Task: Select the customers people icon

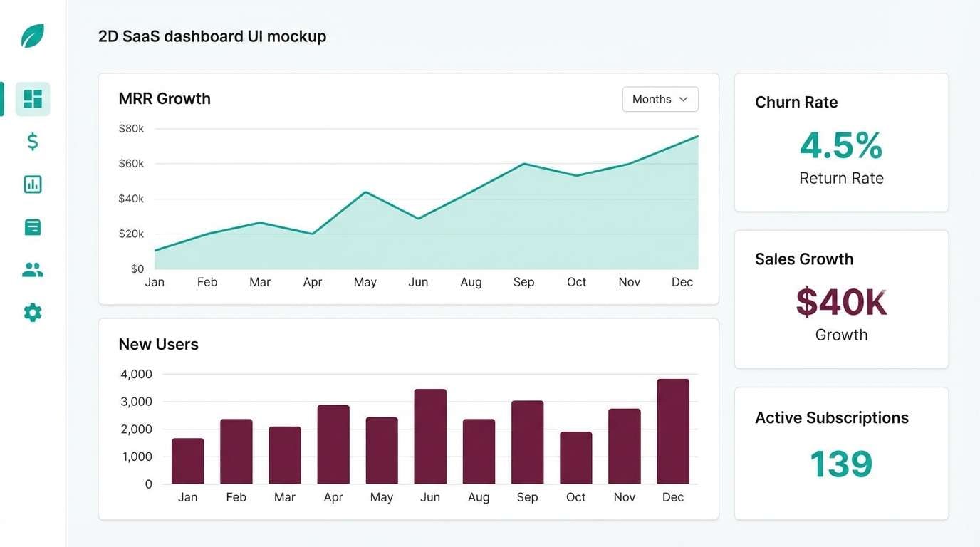Action: [32, 269]
